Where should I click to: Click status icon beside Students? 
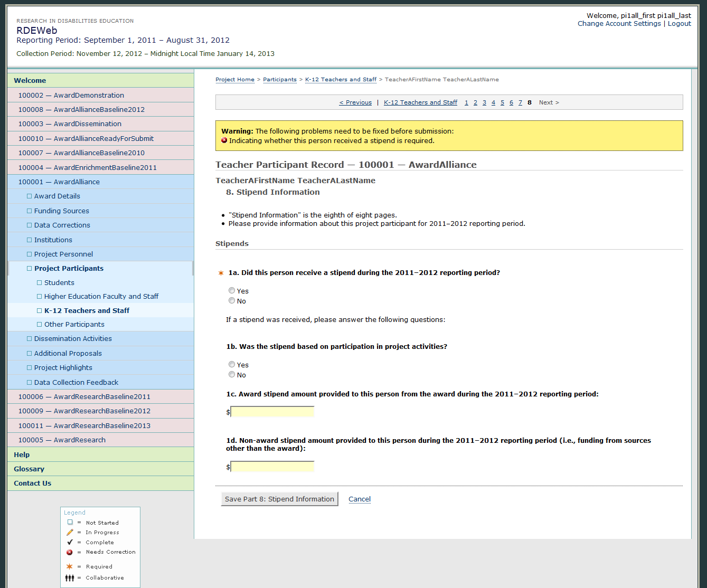click(x=40, y=283)
